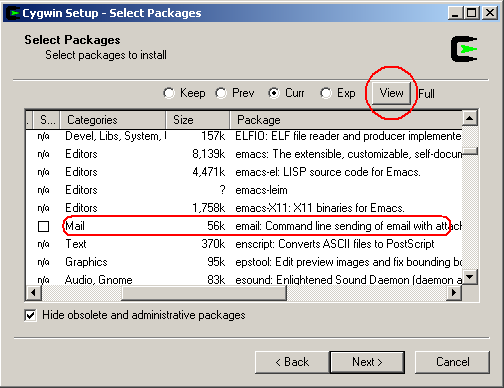Image resolution: width=504 pixels, height=388 pixels.
Task: Click the Cygwin icon in the title bar
Action: click(x=13, y=13)
